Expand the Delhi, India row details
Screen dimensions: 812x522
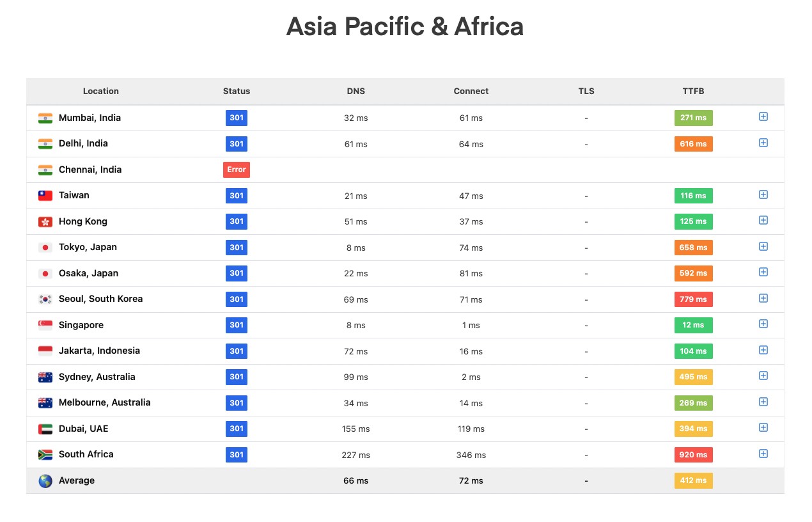point(763,143)
